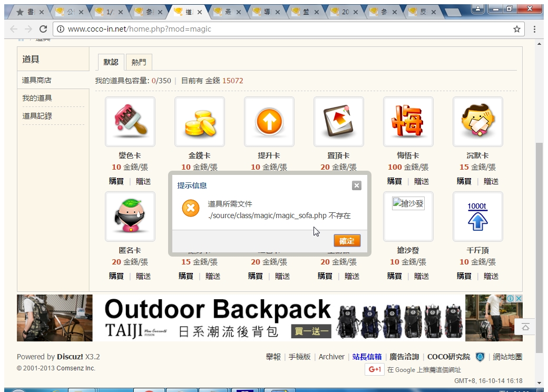Click 贈送 under 千斤頂
548x392 pixels.
pyautogui.click(x=491, y=276)
